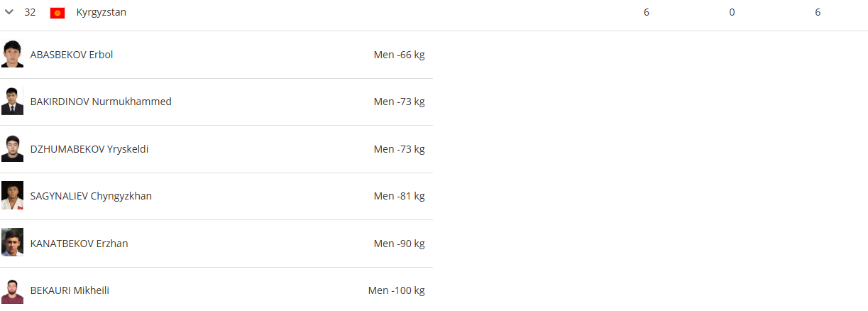Select the KANATBEKOV Erzhan name link
This screenshot has width=868, height=311.
point(79,244)
